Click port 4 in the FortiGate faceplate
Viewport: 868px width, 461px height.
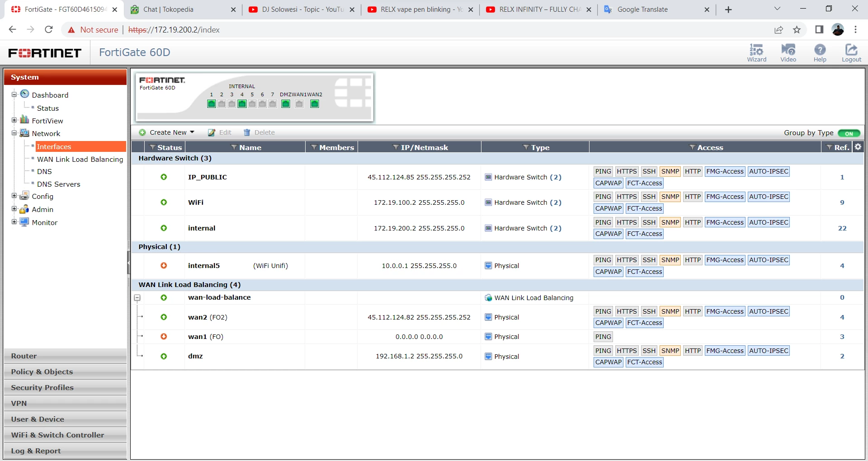[x=242, y=104]
